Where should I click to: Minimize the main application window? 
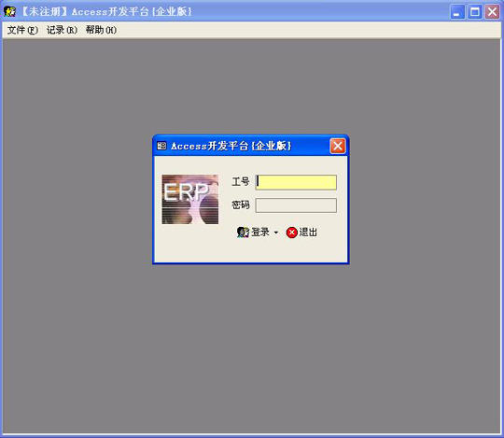[457, 12]
